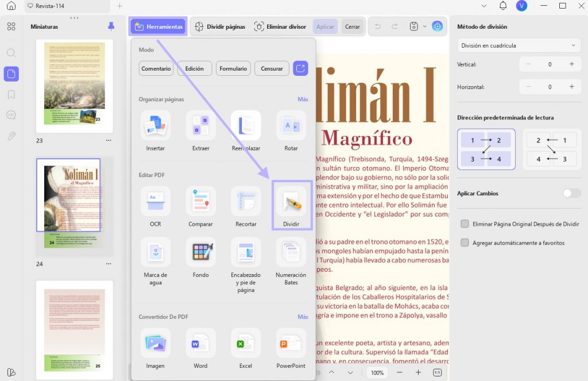Click the zoom out minus button
Image resolution: width=588 pixels, height=381 pixels.
400,372
